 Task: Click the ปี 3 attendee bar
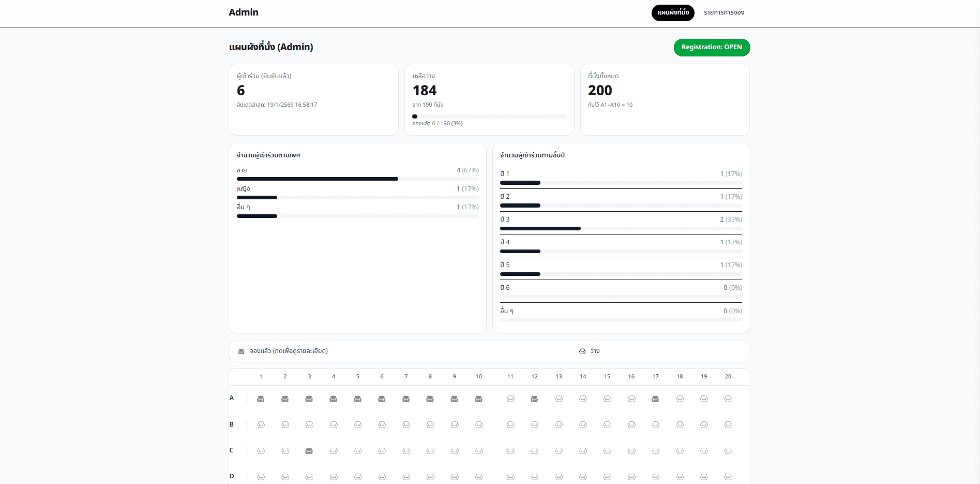tap(621, 228)
